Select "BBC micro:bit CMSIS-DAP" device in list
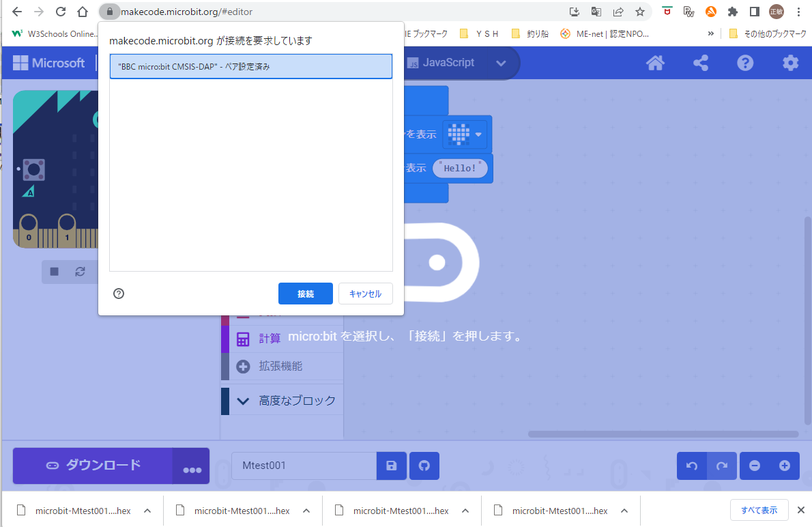This screenshot has width=812, height=527. (250, 67)
